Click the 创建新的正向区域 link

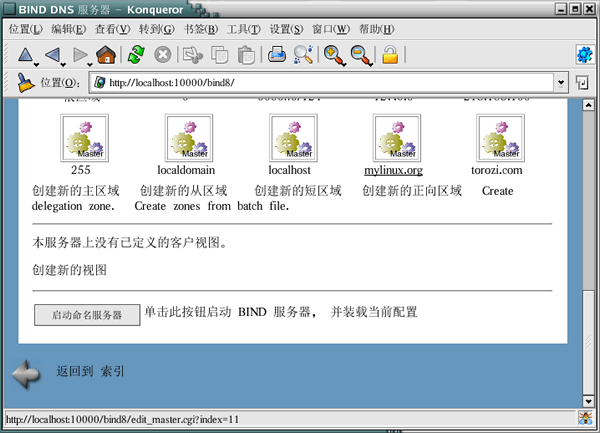[412, 190]
